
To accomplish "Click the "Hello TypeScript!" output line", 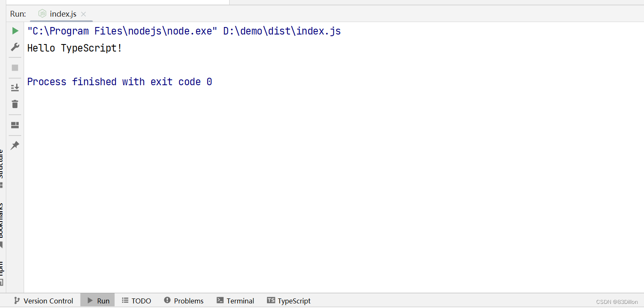I will [x=75, y=48].
